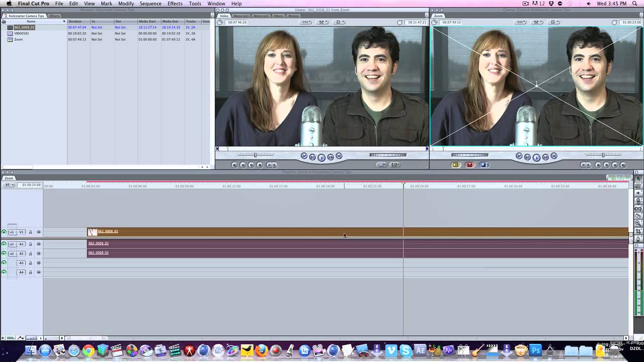Select the Track Select forward tool
This screenshot has height=362, width=644.
638,193
